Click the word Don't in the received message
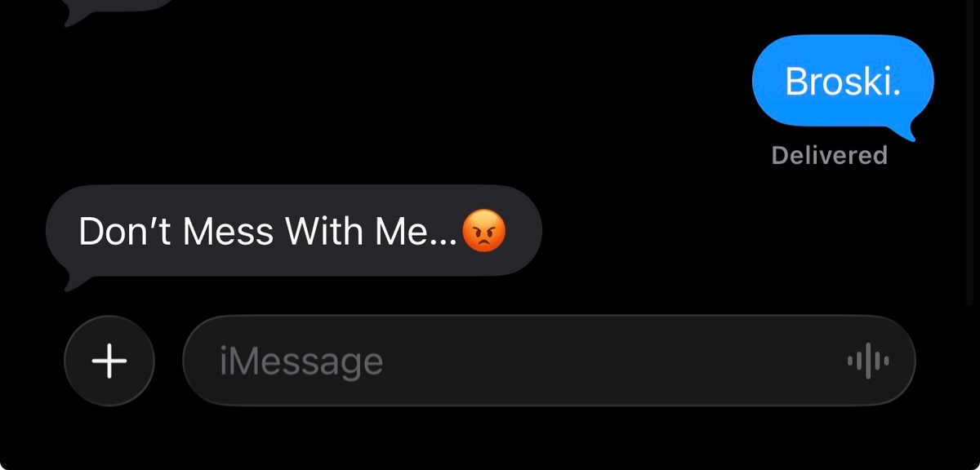The width and height of the screenshot is (980, 470). click(x=126, y=232)
